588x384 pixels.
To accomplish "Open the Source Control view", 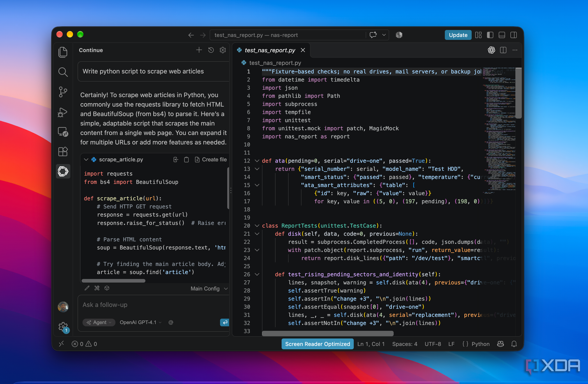I will [x=63, y=92].
